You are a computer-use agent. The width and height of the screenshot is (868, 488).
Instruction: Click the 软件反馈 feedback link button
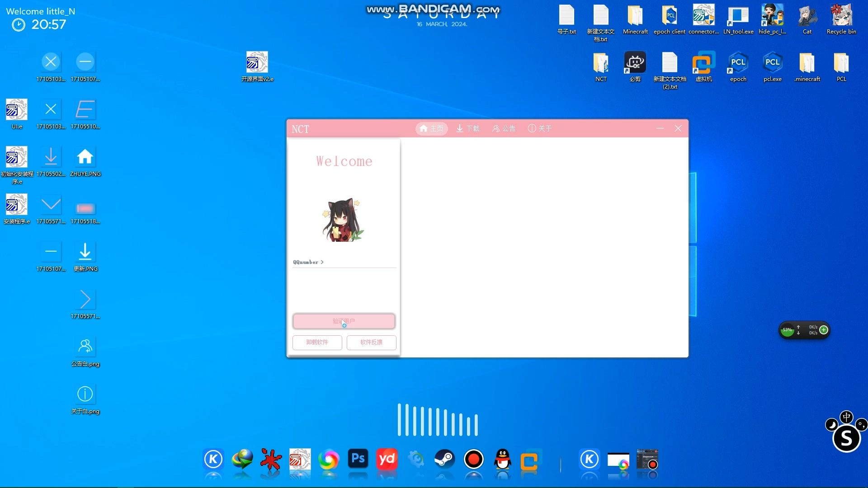click(x=370, y=342)
